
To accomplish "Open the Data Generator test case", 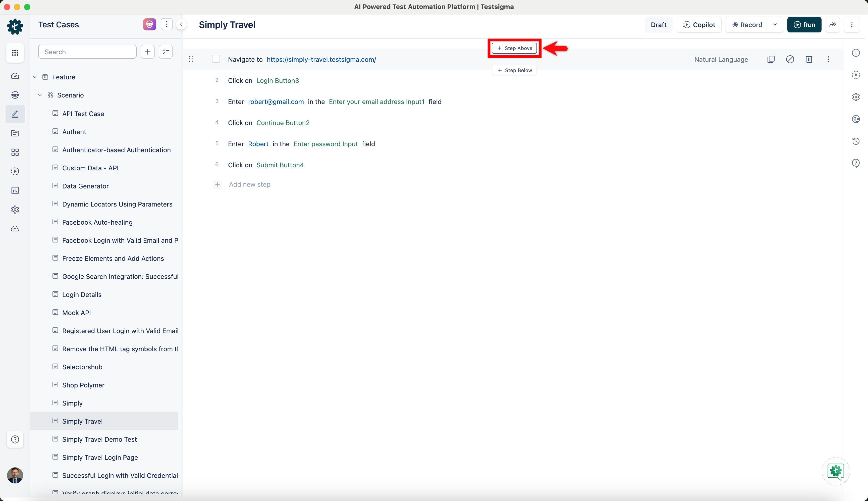I will (x=85, y=186).
